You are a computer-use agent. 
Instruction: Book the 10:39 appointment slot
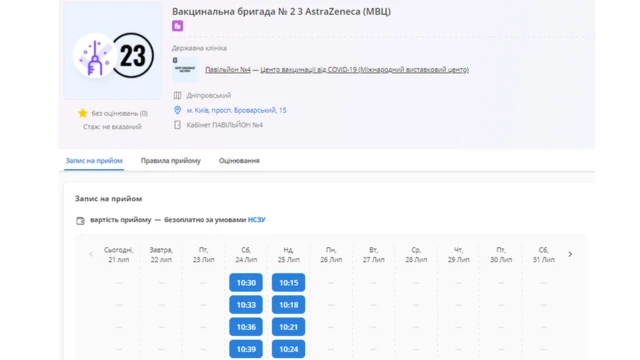(x=246, y=349)
